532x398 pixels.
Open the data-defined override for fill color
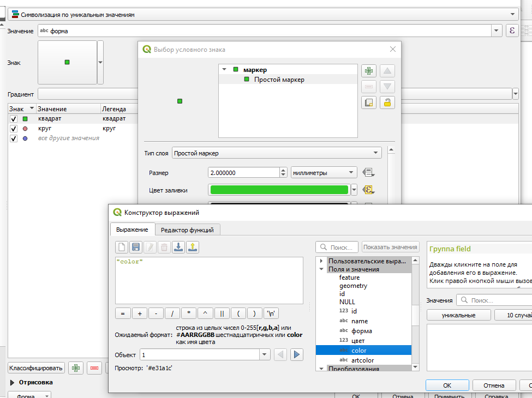[x=368, y=190]
